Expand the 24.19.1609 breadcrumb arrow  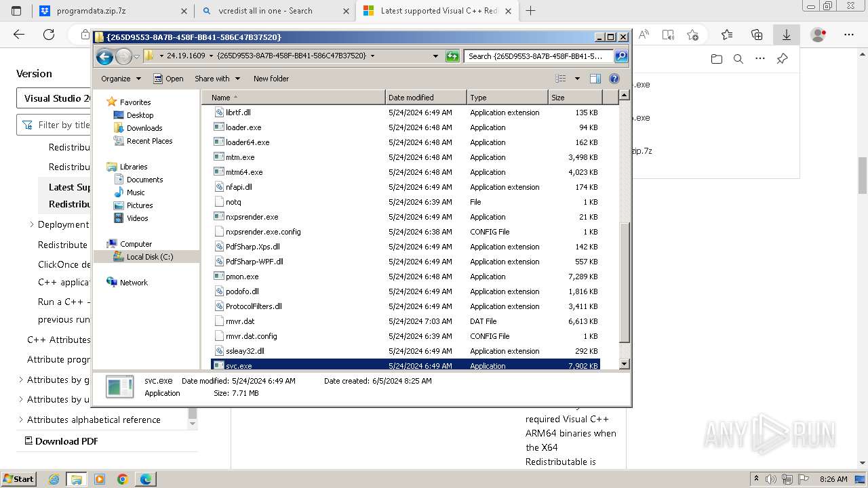211,56
